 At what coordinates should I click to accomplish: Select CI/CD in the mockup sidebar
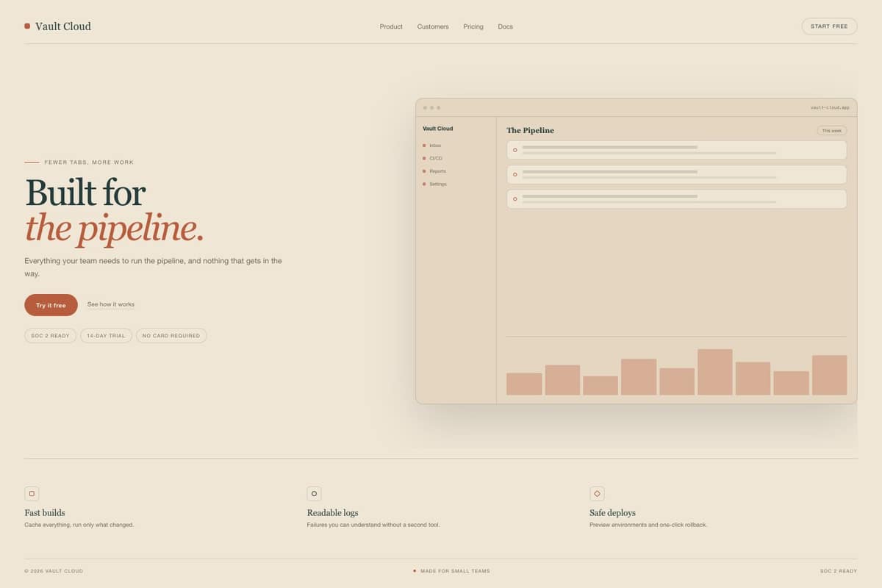click(436, 158)
